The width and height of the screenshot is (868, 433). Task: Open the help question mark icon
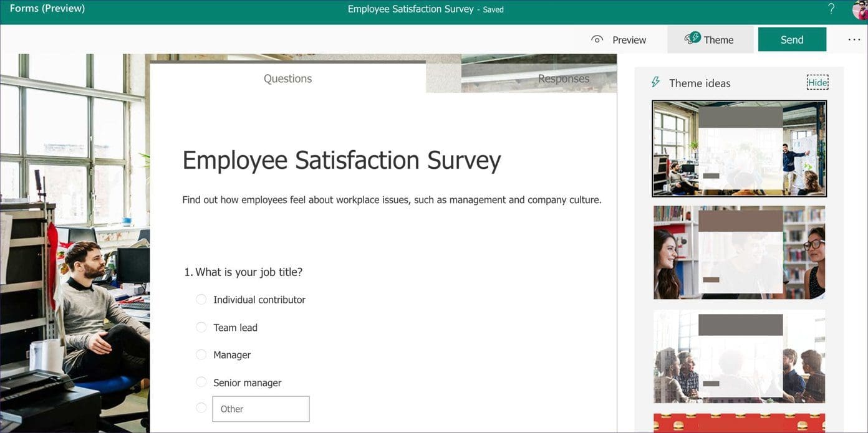[831, 9]
